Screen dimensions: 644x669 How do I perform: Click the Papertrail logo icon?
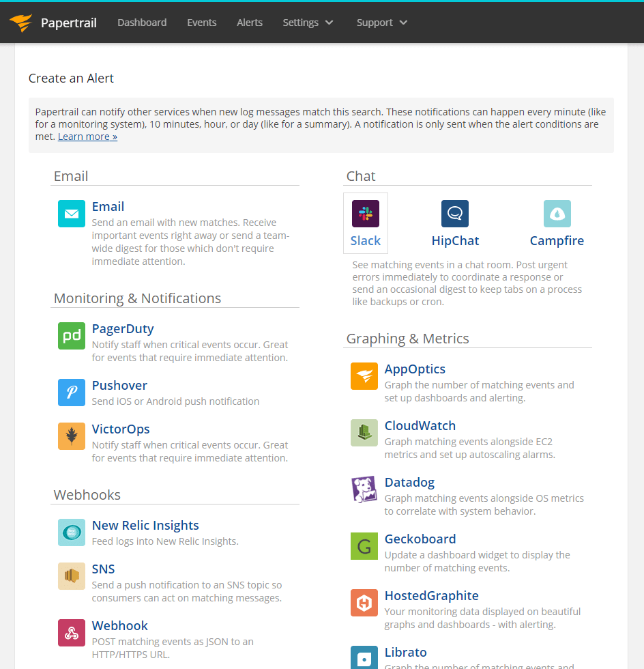21,23
